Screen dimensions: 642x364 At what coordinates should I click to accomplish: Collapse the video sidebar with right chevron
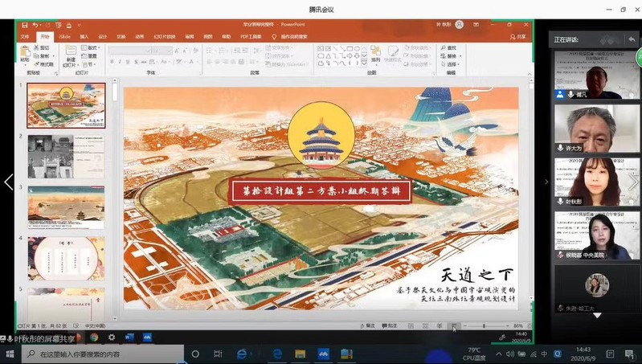[546, 182]
